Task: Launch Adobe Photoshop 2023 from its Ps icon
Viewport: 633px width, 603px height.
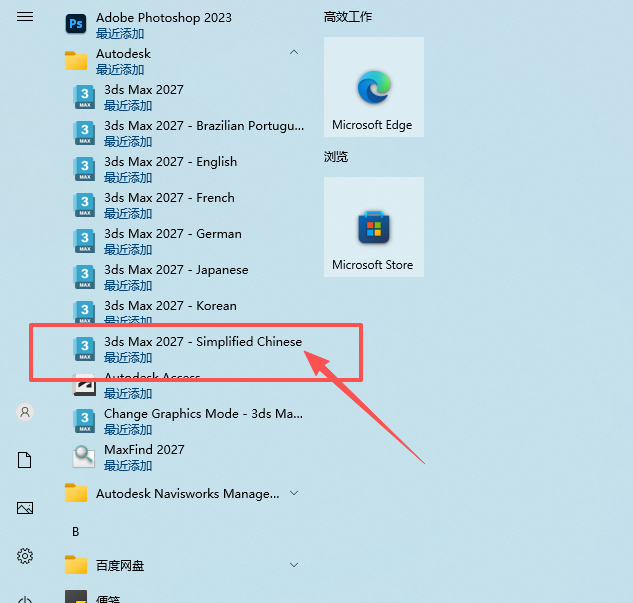Action: pyautogui.click(x=76, y=24)
